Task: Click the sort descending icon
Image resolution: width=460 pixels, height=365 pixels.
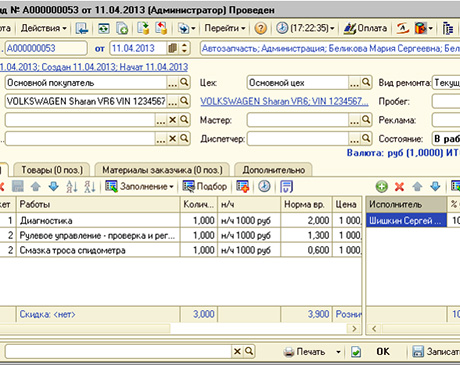Action: click(89, 187)
